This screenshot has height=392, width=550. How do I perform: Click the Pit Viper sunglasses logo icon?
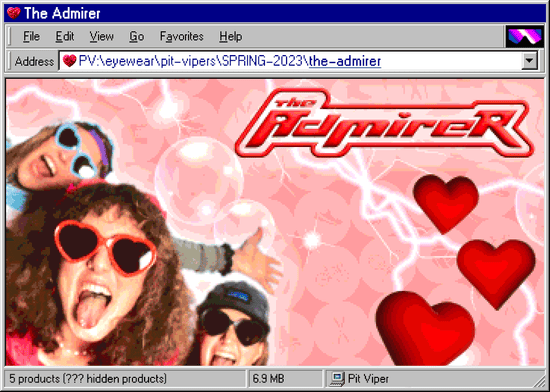(x=524, y=36)
